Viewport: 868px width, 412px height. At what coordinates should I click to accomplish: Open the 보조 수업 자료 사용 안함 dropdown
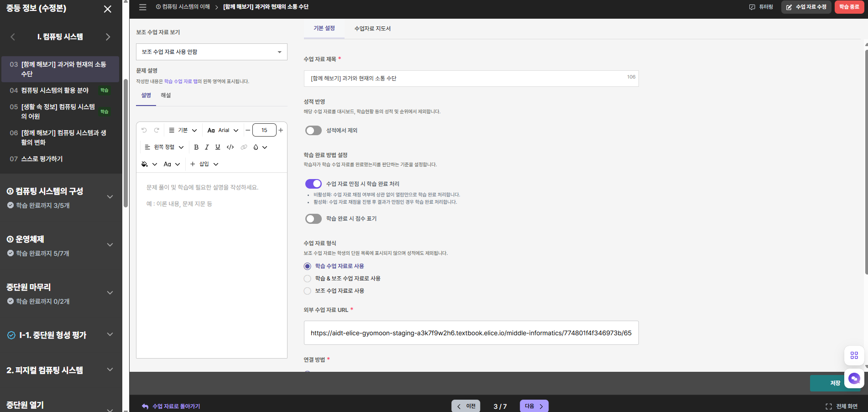tap(212, 52)
